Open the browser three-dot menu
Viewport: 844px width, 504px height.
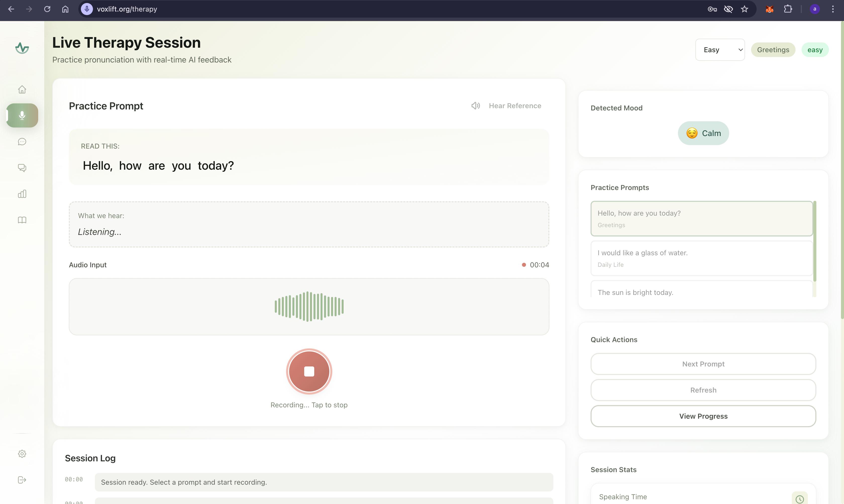[832, 9]
